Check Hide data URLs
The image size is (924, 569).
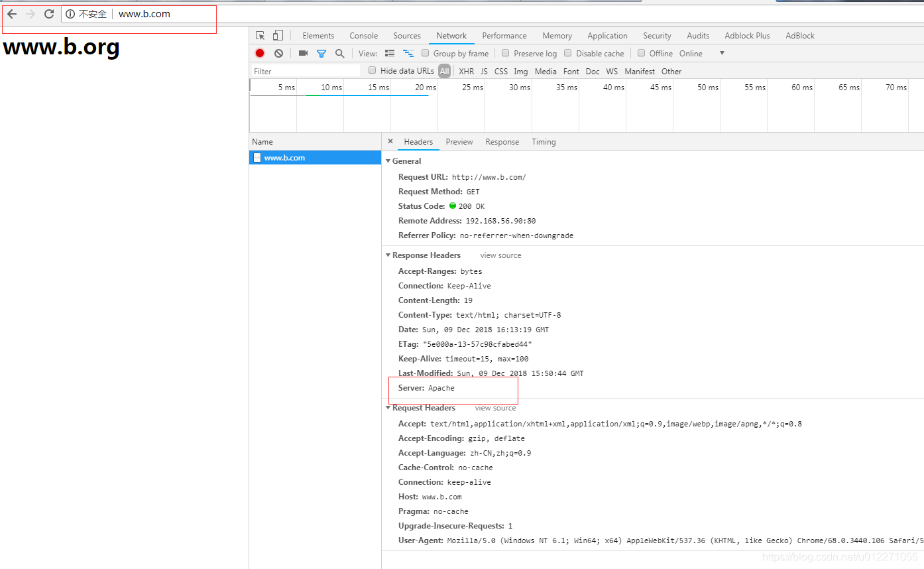tap(373, 70)
